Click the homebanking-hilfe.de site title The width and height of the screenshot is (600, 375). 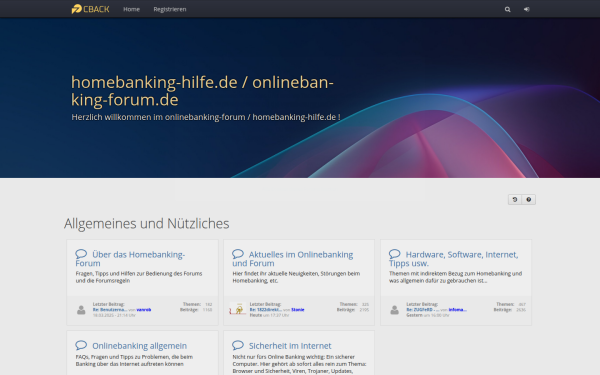click(x=202, y=91)
